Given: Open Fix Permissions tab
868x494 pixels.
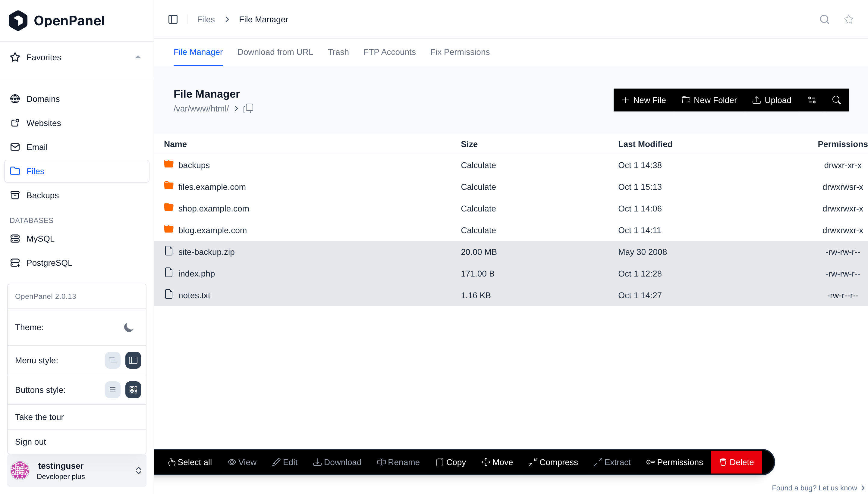Looking at the screenshot, I should coord(460,52).
